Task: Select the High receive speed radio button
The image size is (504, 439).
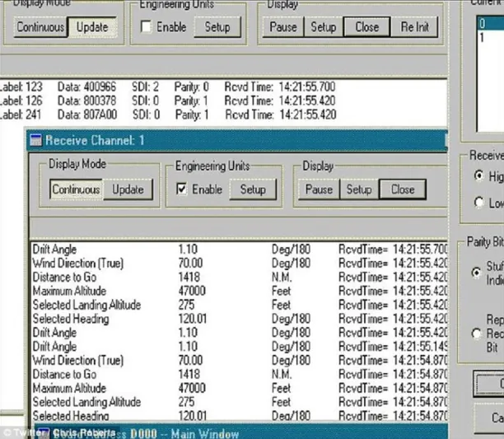Action: pos(478,176)
